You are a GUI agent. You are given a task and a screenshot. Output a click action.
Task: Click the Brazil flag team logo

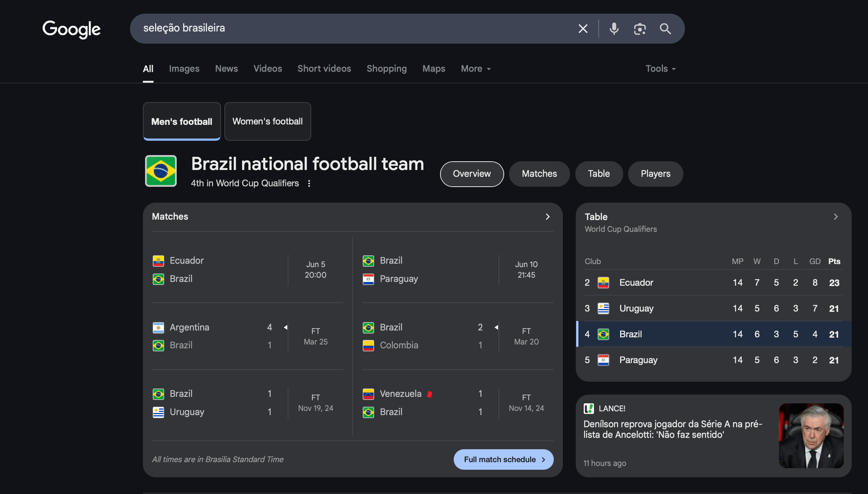click(x=161, y=171)
